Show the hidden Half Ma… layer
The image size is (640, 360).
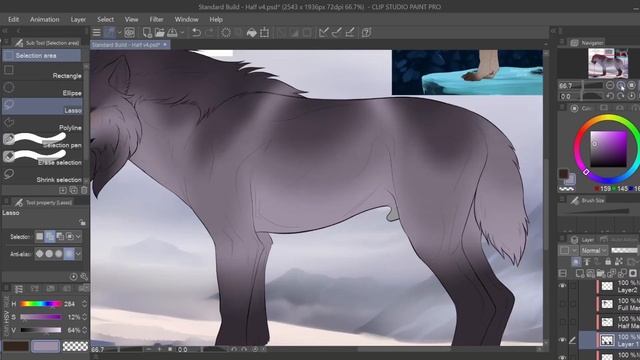tap(562, 322)
